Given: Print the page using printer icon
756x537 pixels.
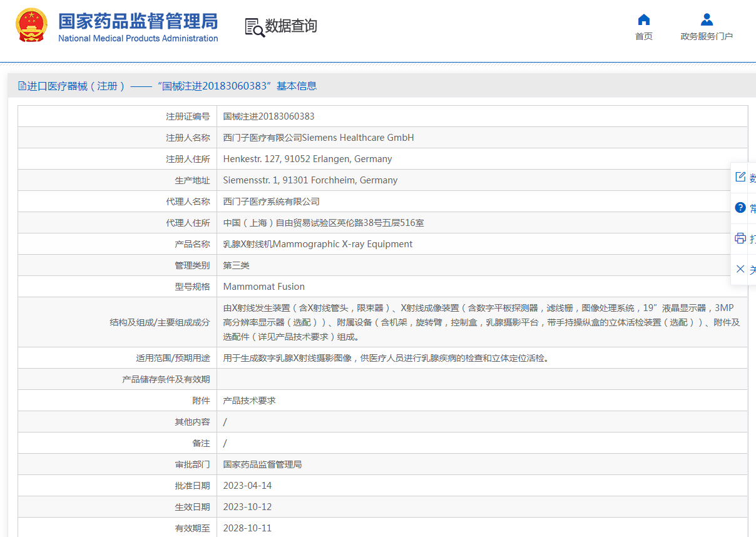Looking at the screenshot, I should point(740,238).
